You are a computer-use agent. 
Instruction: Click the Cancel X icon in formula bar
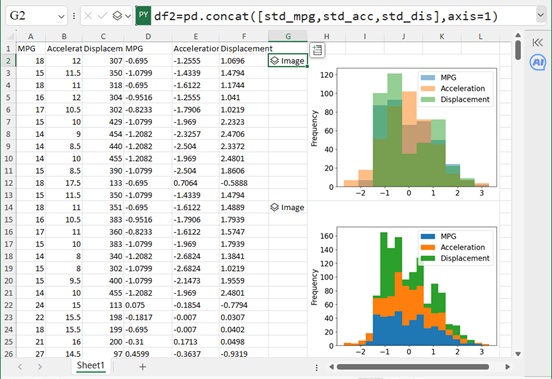pyautogui.click(x=88, y=16)
